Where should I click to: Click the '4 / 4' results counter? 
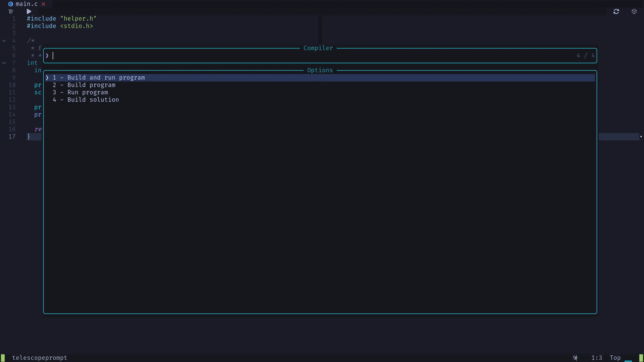tap(585, 55)
